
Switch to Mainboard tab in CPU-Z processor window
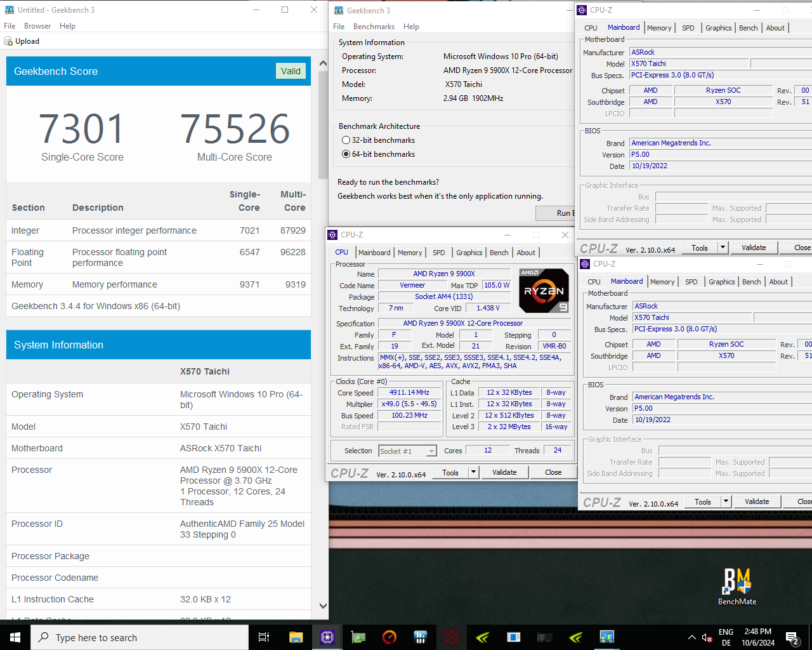point(374,253)
